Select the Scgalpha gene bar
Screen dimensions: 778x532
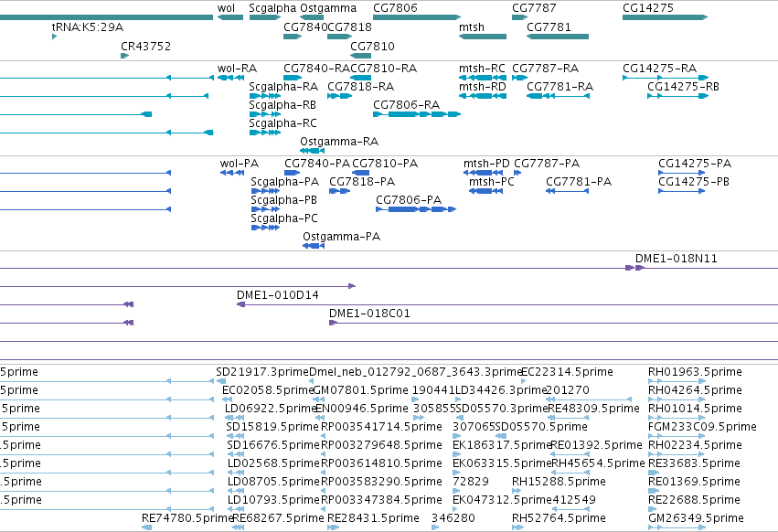point(265,17)
